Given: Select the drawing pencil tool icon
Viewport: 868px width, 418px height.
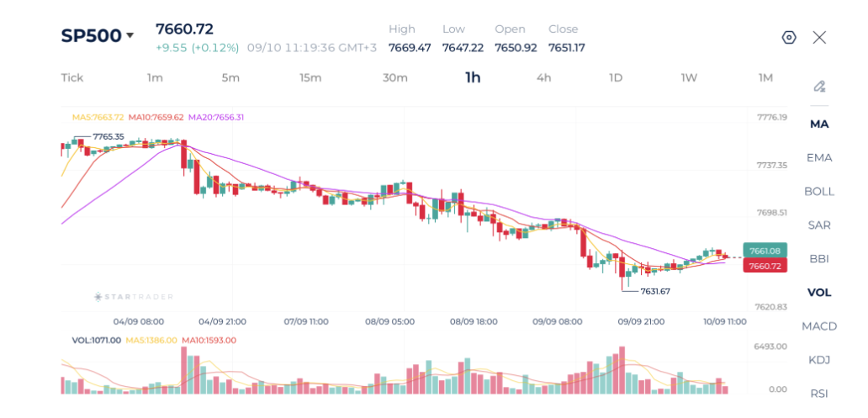Looking at the screenshot, I should pyautogui.click(x=819, y=87).
